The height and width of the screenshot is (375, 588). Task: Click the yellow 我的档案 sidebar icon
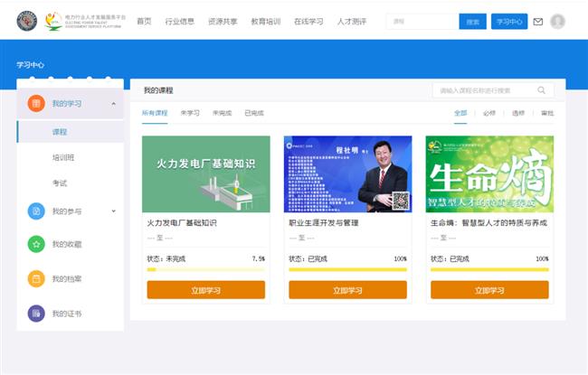(x=35, y=279)
